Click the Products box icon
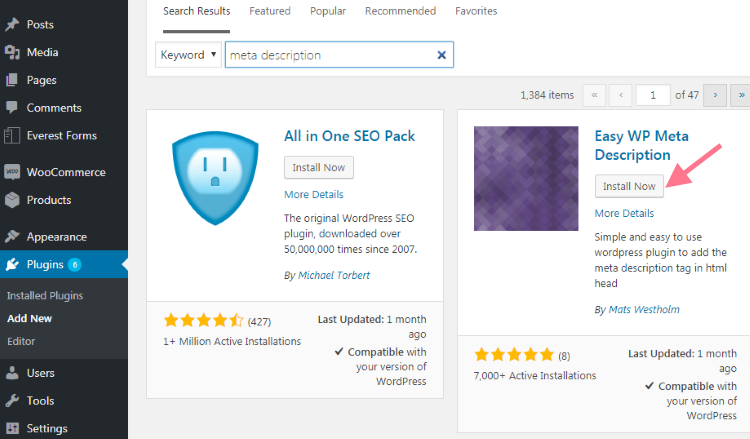 pos(12,200)
